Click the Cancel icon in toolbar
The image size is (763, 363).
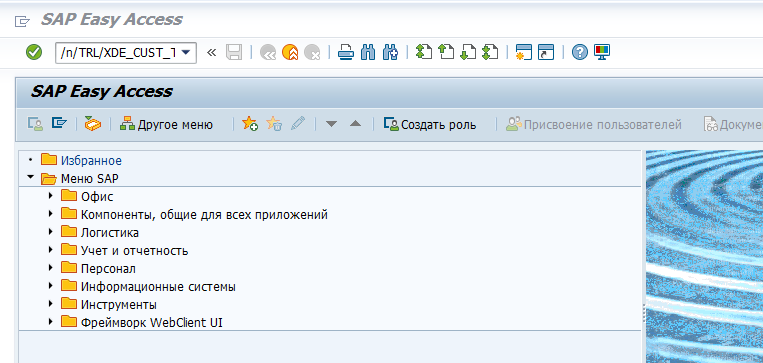(311, 52)
